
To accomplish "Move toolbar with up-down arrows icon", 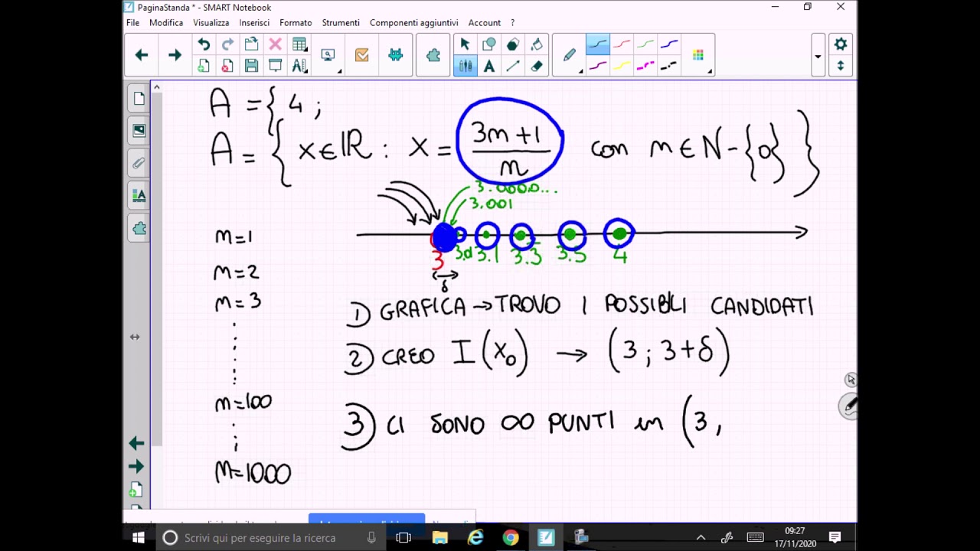I will (x=841, y=67).
